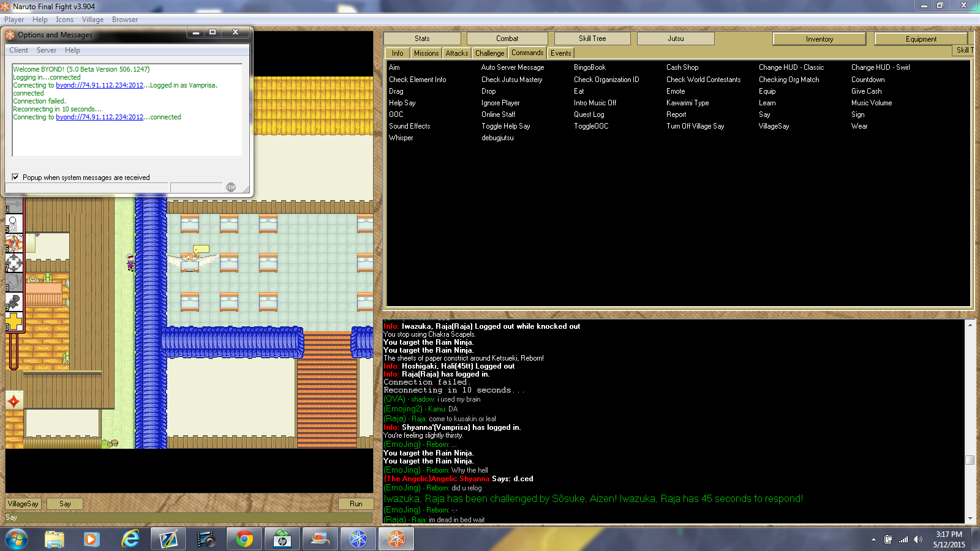
Task: Run the Kawarimi Type command
Action: (688, 103)
